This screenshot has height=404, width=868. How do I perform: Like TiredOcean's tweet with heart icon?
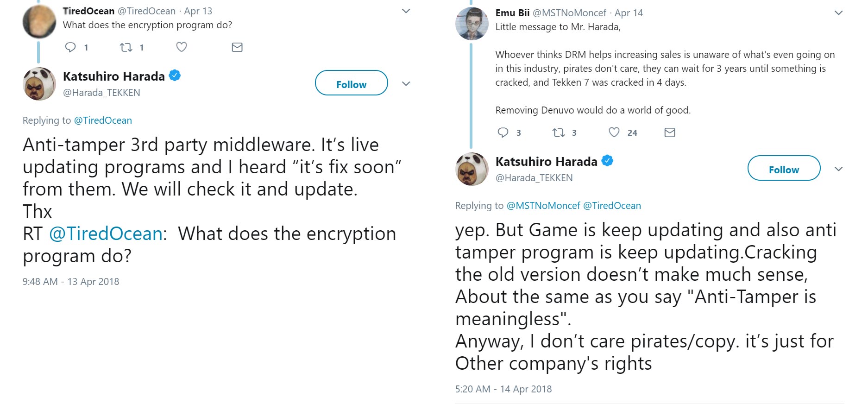pyautogui.click(x=182, y=47)
